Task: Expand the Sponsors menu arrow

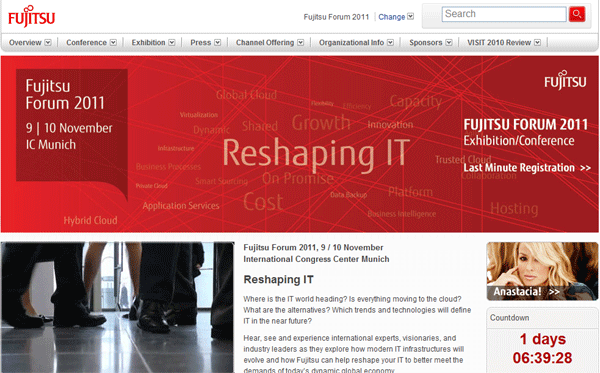Action: [449, 42]
